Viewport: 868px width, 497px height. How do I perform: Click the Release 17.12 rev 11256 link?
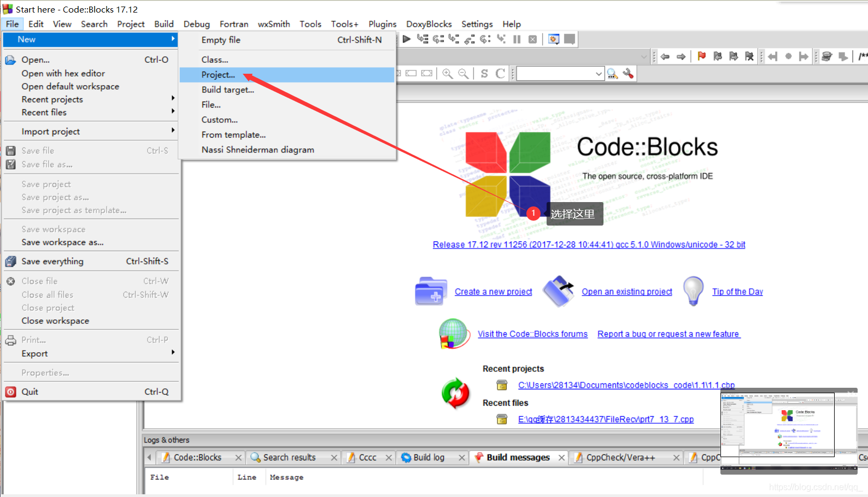[x=589, y=245]
